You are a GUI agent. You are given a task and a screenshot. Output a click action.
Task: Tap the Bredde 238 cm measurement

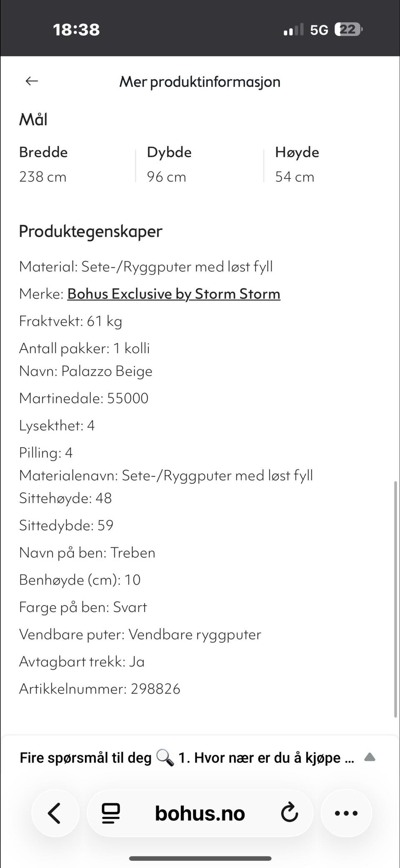coord(43,164)
